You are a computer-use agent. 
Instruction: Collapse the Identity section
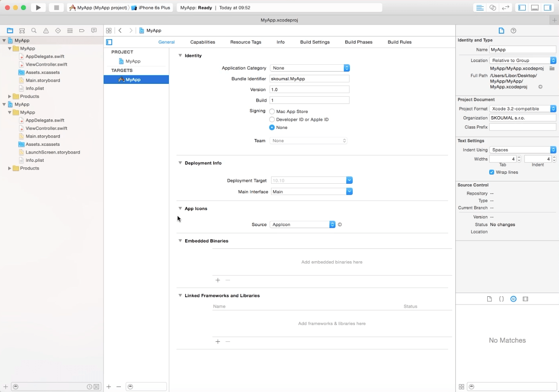tap(180, 56)
